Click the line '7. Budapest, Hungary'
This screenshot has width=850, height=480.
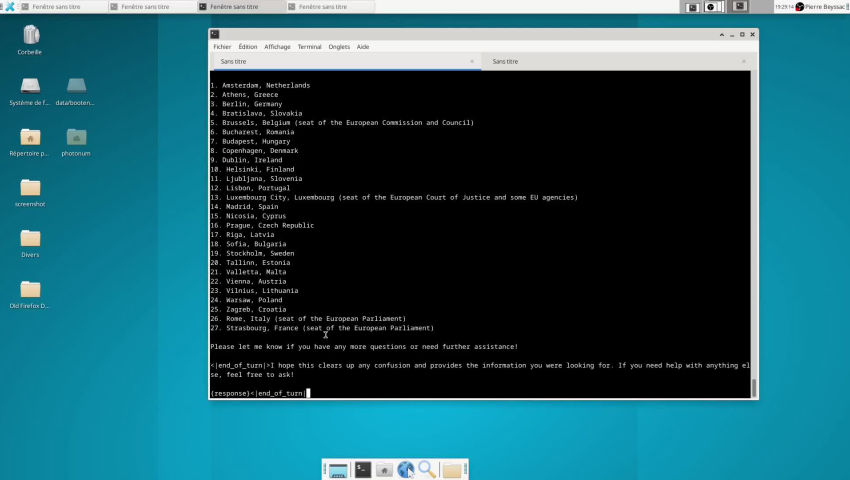click(250, 142)
